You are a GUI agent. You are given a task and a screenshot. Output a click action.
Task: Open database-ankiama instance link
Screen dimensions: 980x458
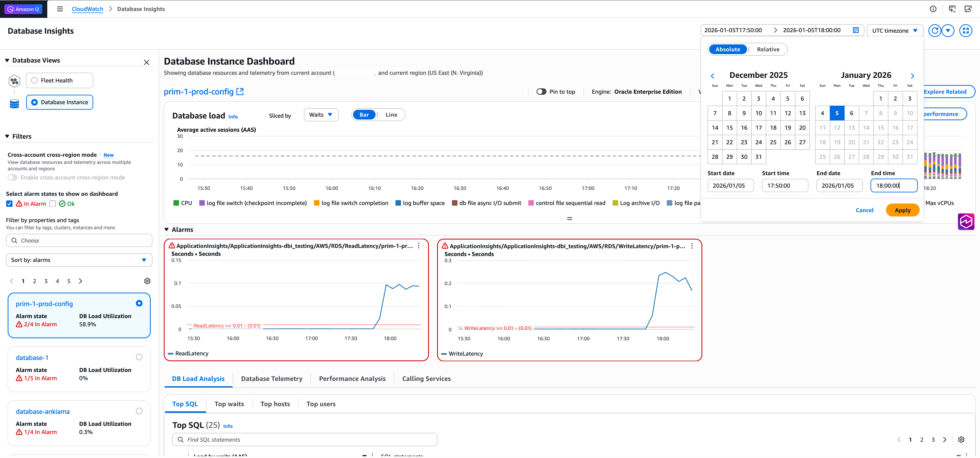click(43, 412)
